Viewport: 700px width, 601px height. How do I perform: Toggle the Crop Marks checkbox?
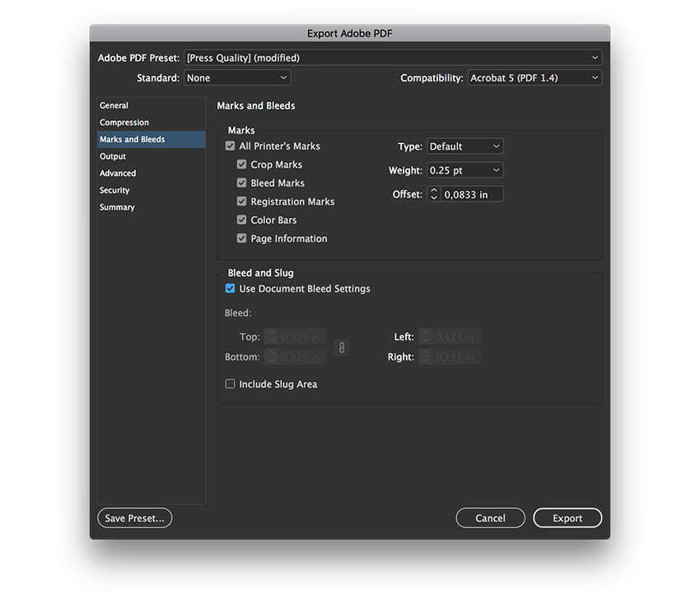point(242,165)
